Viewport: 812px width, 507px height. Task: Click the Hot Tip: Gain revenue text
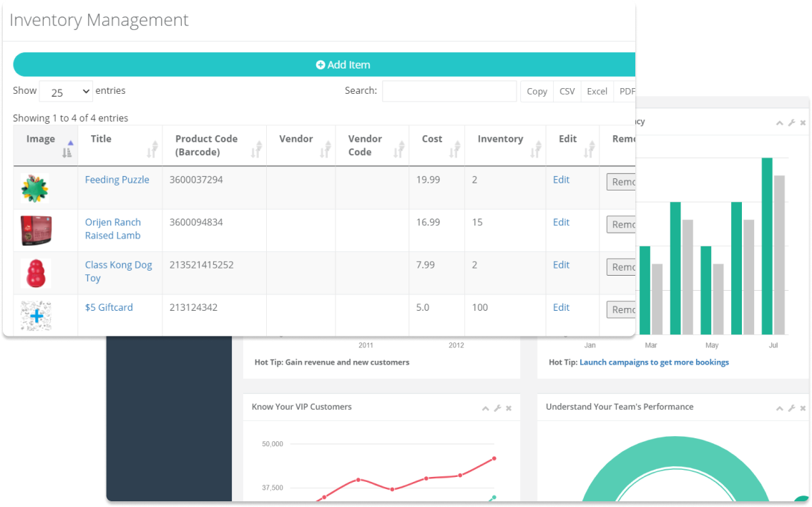click(x=332, y=362)
